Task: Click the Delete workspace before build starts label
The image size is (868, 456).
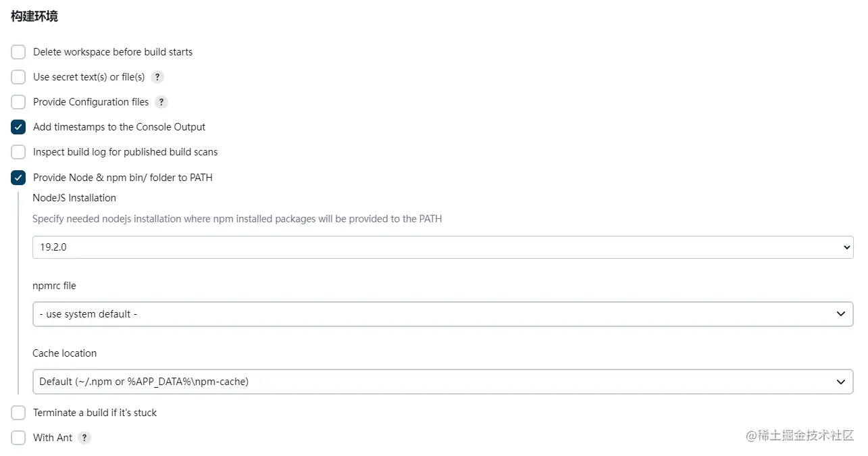Action: click(x=113, y=52)
